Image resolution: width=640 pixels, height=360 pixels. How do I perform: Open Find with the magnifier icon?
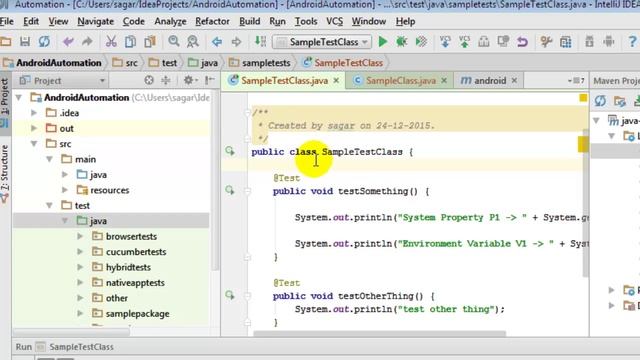pyautogui.click(x=173, y=42)
